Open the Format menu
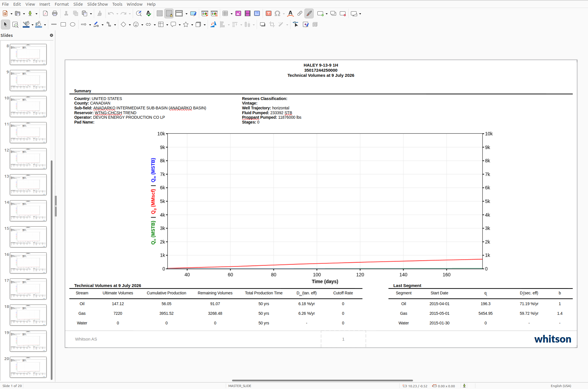Image resolution: width=588 pixels, height=389 pixels. point(62,4)
